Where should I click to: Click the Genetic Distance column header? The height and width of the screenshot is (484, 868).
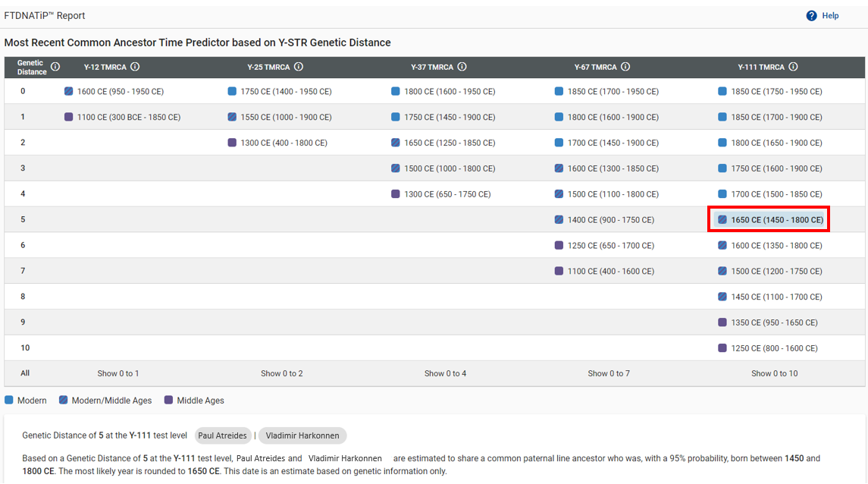[32, 68]
